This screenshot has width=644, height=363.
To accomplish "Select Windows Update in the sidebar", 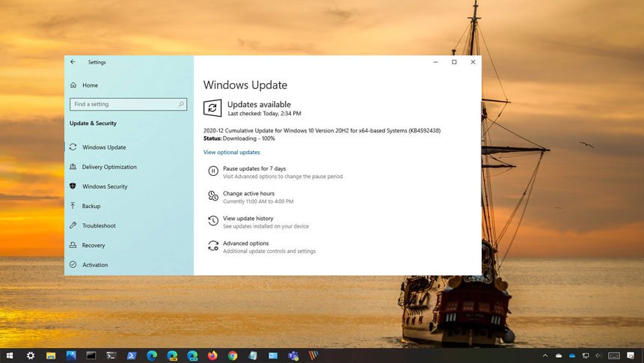I will [x=104, y=147].
